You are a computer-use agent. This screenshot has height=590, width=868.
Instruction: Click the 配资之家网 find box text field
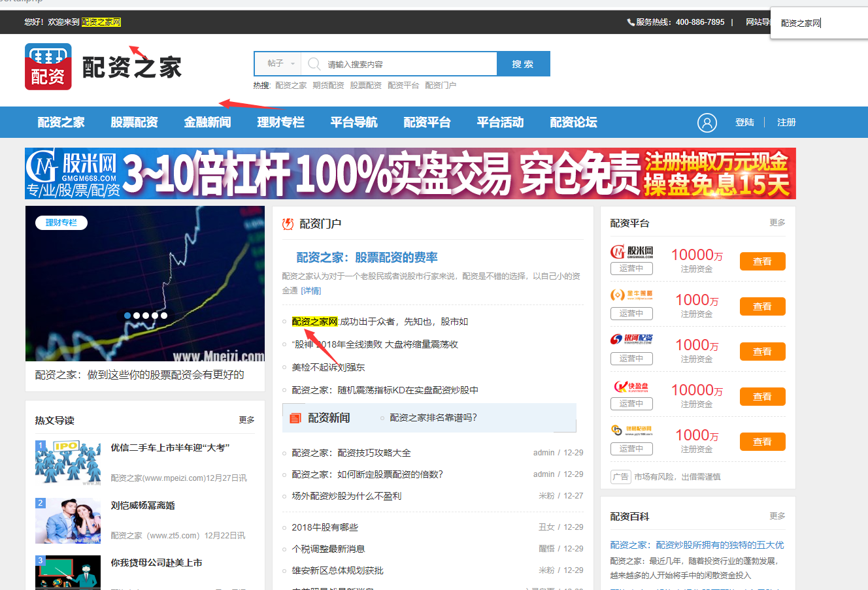[820, 24]
